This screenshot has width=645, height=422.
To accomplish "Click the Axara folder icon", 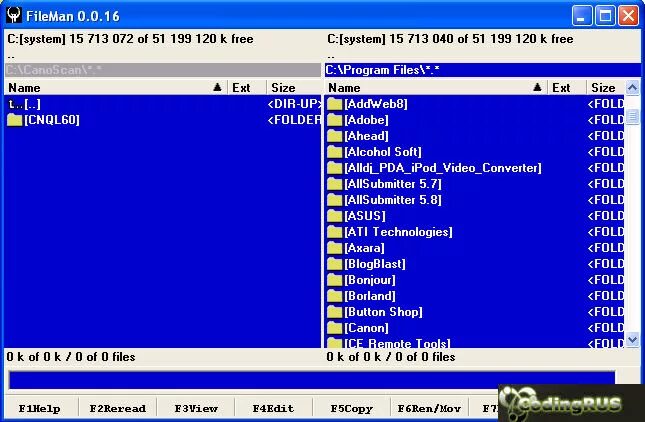I will tap(334, 248).
